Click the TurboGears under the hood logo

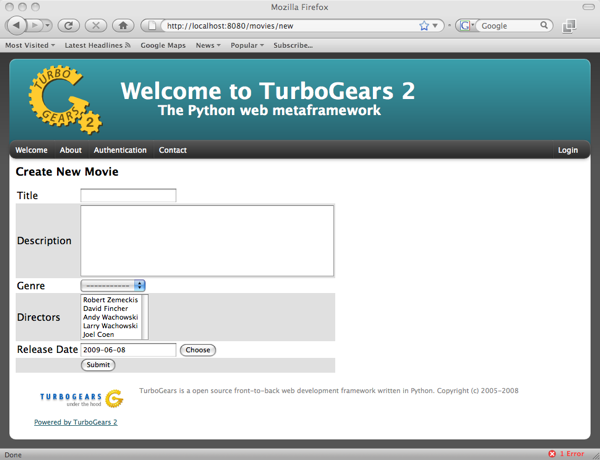(82, 399)
